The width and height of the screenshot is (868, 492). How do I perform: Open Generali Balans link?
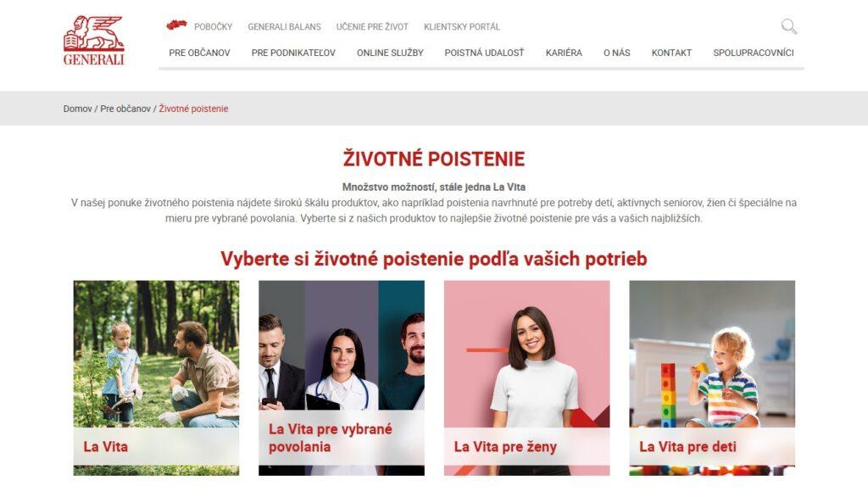284,26
